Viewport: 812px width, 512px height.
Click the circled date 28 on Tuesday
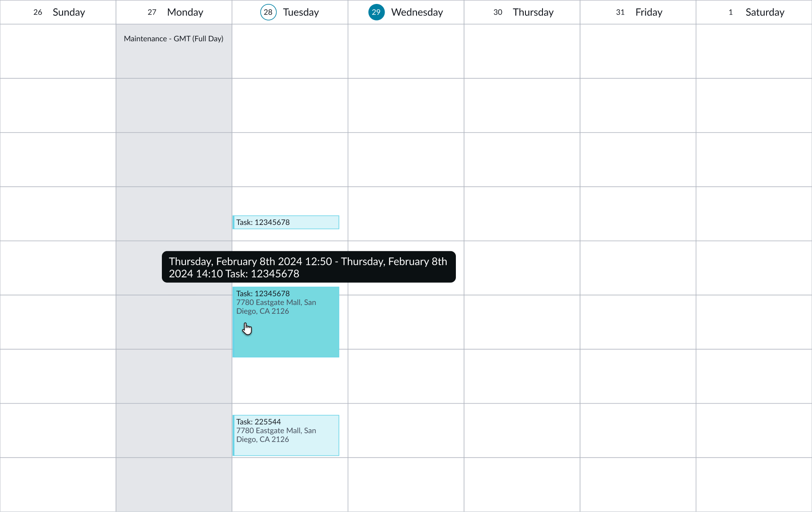[268, 12]
